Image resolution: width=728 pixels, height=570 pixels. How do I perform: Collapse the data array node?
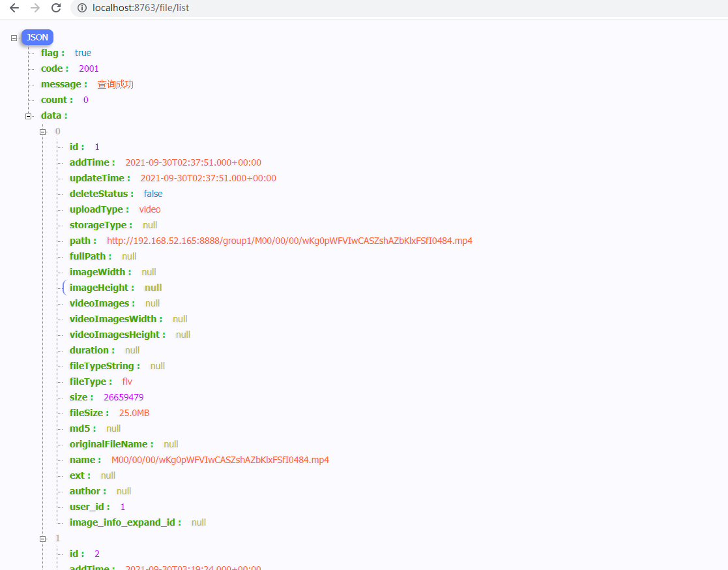pos(29,116)
